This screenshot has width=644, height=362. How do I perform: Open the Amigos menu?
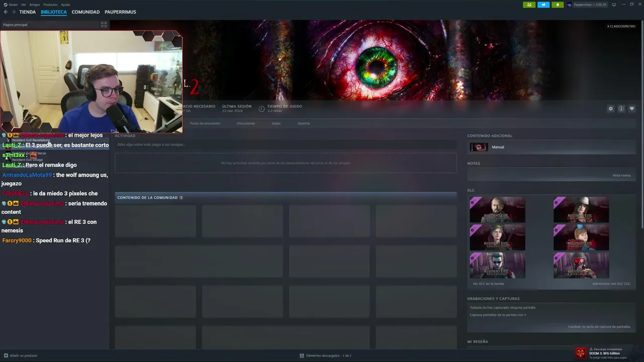34,5
